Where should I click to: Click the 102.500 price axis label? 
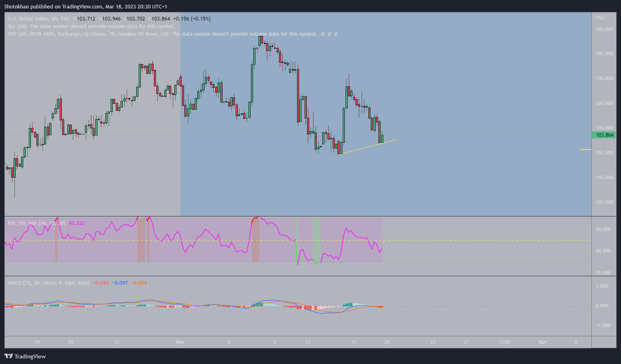[x=604, y=202]
